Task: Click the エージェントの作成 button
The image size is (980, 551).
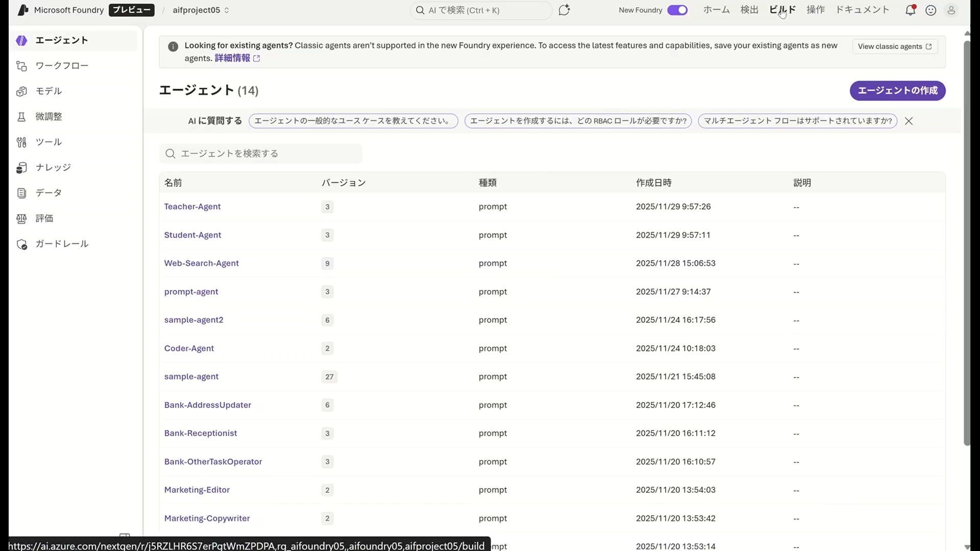Action: click(x=897, y=91)
